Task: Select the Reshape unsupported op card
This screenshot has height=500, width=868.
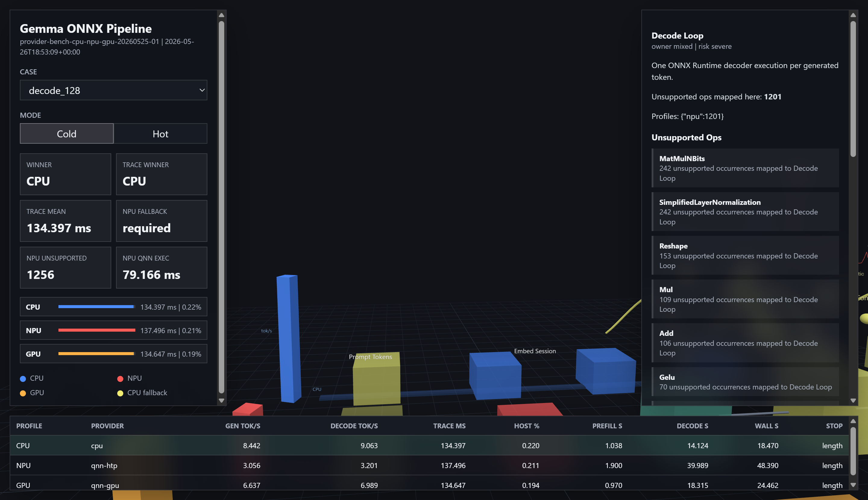Action: pos(745,255)
